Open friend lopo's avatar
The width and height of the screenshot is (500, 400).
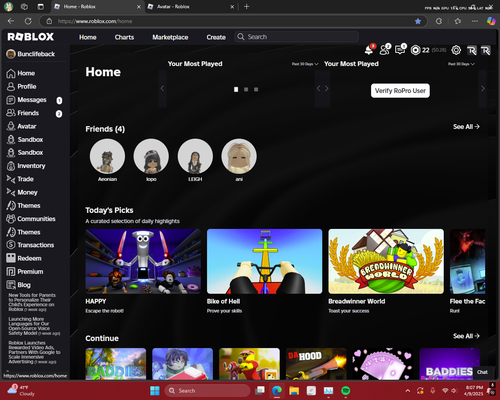[x=151, y=156]
